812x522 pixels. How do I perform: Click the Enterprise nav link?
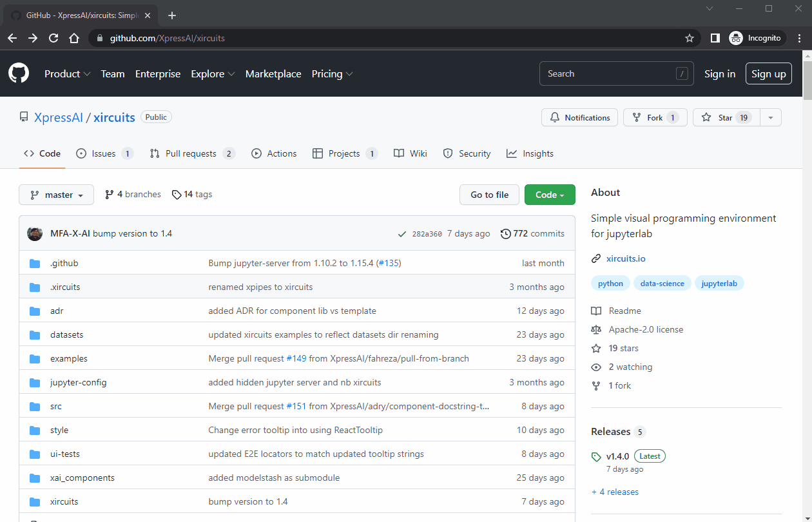click(158, 73)
